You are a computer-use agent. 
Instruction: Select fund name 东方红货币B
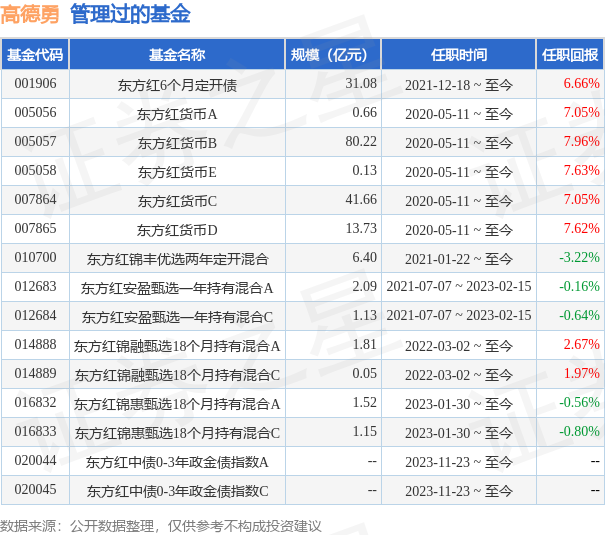coord(177,143)
